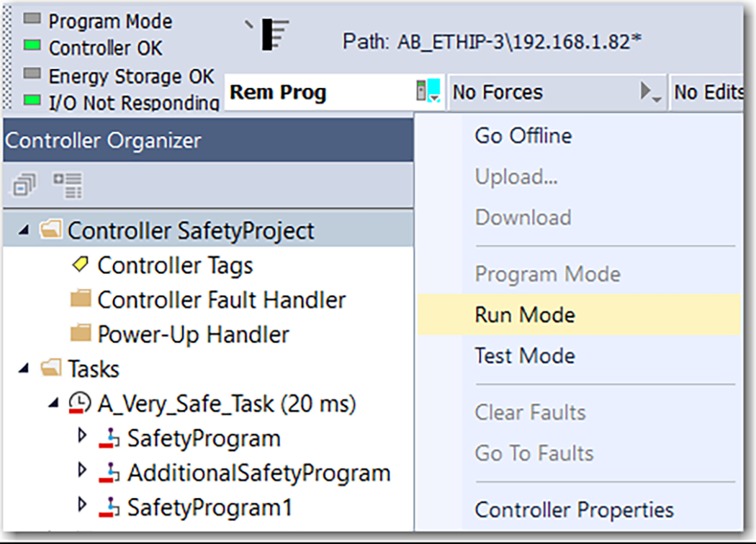Select Run Mode from the context menu

click(x=525, y=314)
